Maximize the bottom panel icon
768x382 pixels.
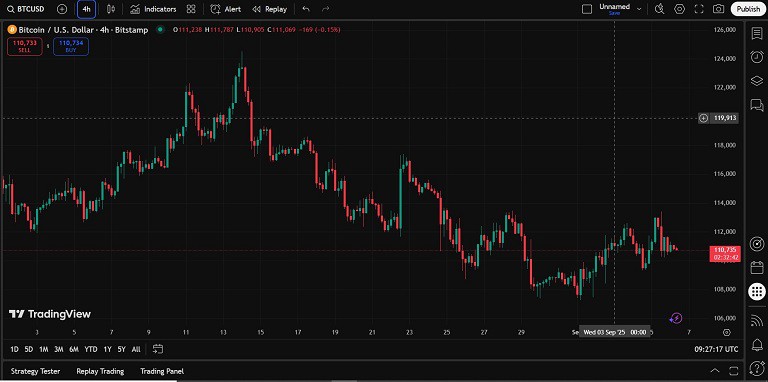tap(733, 371)
